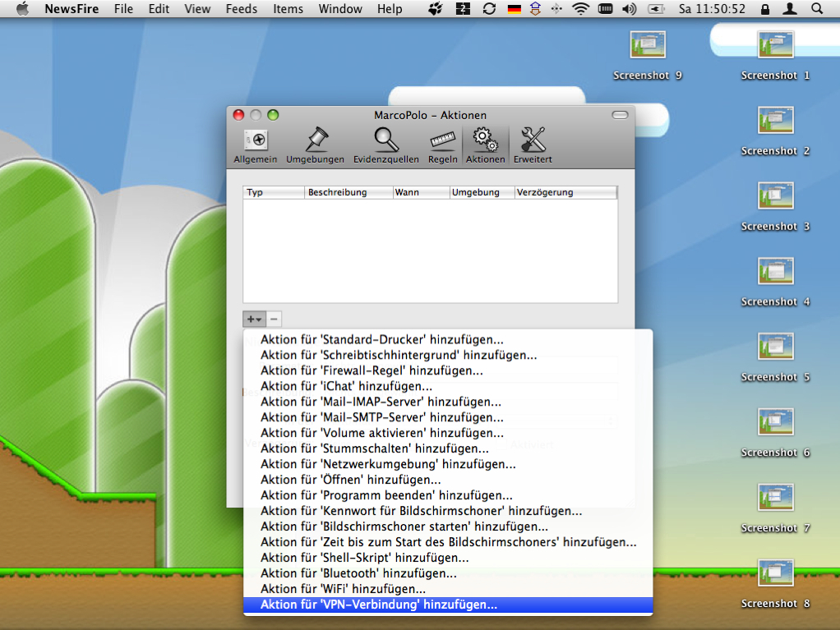Open the Allgemein preferences pane

(256, 145)
